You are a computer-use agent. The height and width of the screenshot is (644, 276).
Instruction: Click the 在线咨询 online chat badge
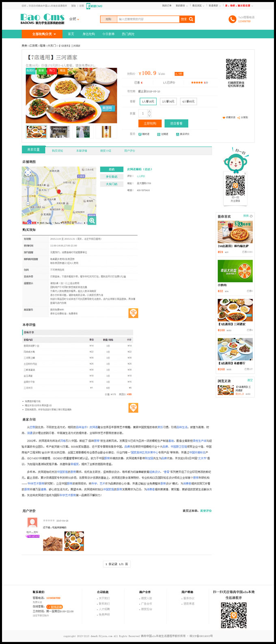coord(54,607)
